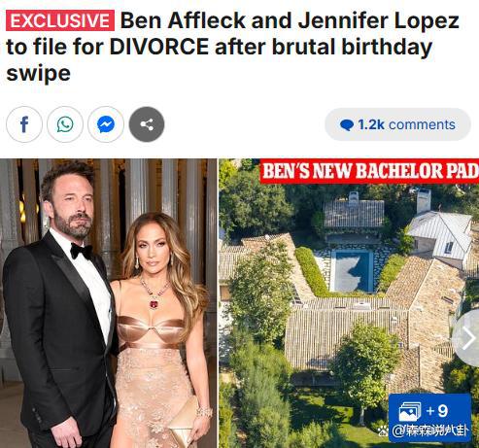Open the dark grey share options icon

coord(147,124)
